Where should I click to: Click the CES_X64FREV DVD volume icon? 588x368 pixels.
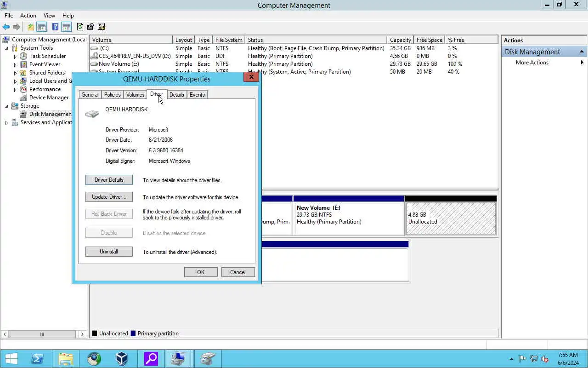coord(94,56)
